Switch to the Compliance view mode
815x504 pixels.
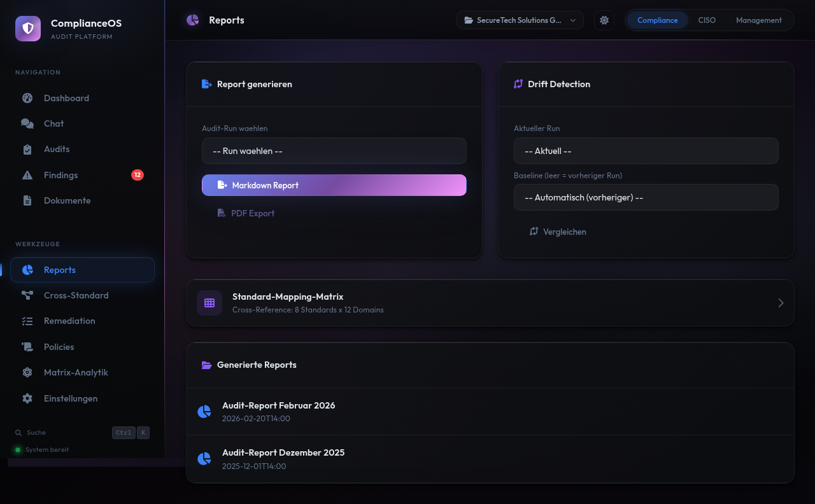click(x=657, y=20)
